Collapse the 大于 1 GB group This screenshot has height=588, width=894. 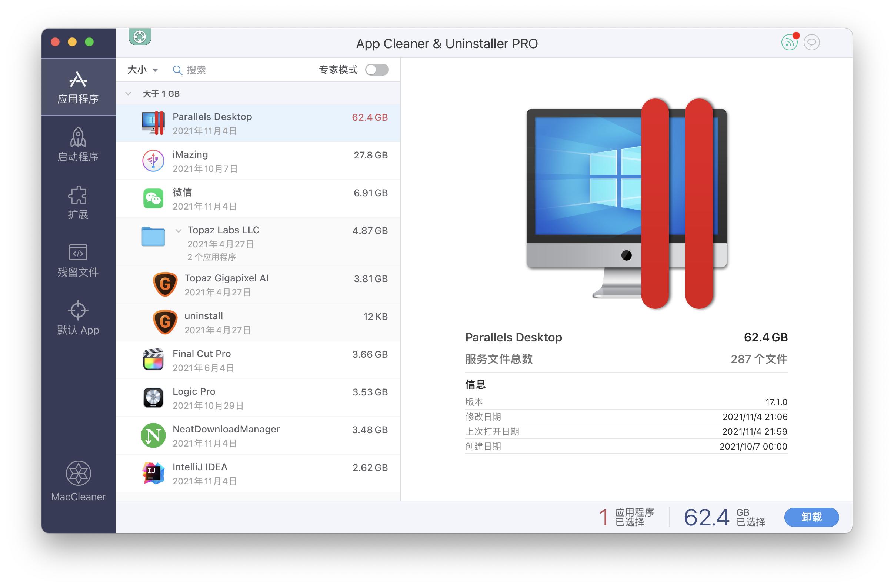(128, 93)
